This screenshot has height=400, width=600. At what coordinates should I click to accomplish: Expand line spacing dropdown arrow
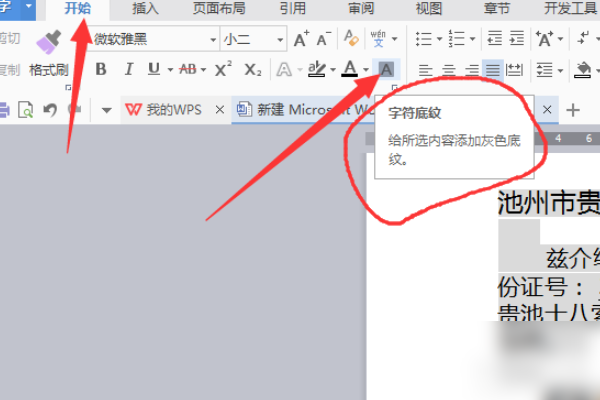[x=561, y=70]
